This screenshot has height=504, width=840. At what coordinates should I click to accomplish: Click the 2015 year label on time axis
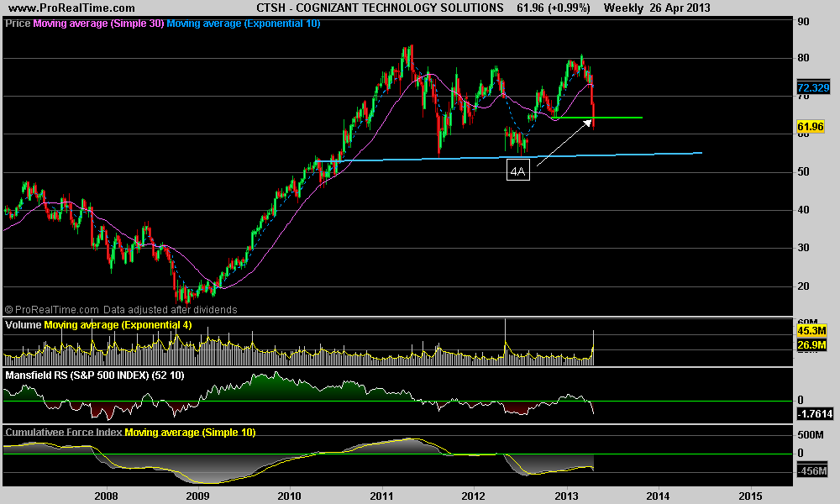(750, 496)
